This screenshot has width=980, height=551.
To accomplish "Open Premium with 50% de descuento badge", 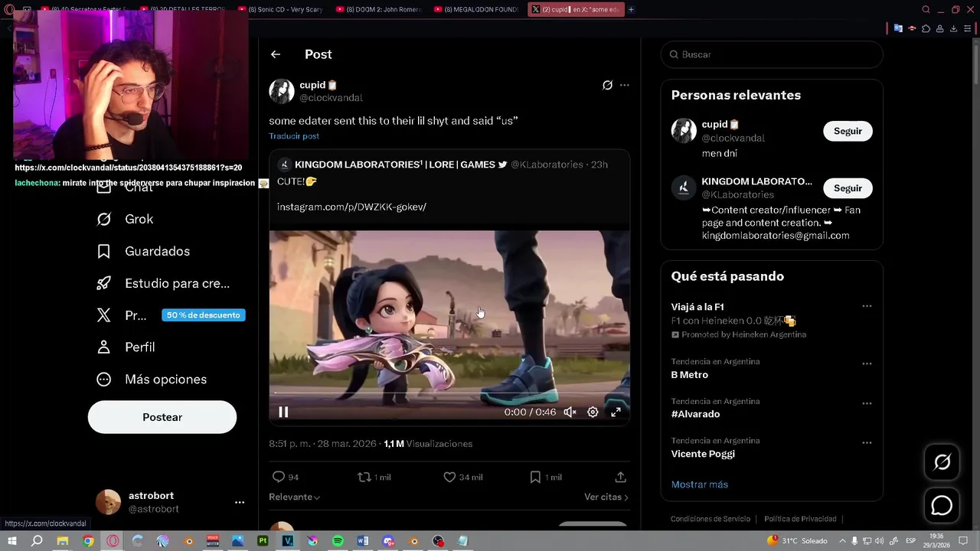I will click(170, 315).
